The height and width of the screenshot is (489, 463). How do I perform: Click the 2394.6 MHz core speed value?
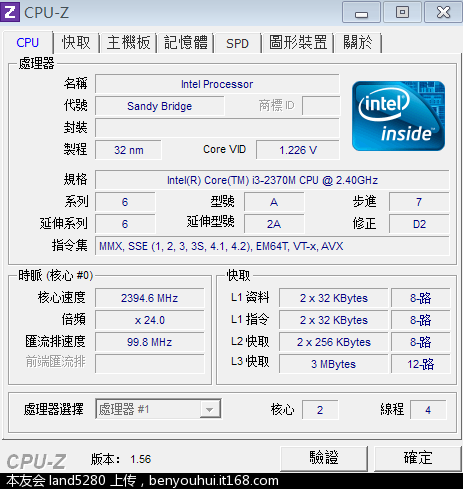[x=149, y=298]
